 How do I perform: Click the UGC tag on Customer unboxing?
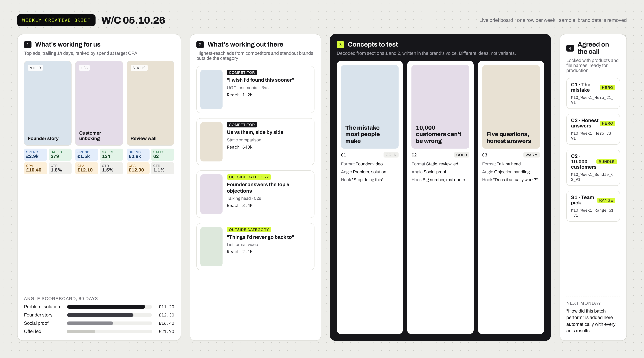click(x=84, y=68)
